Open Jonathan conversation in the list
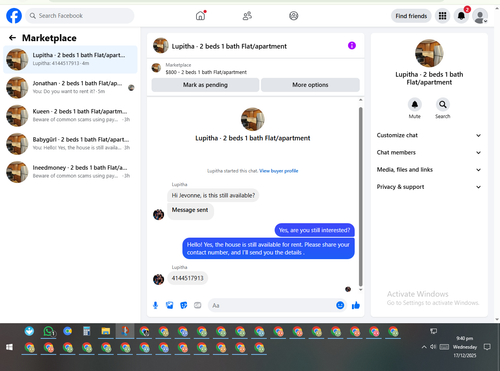Image resolution: width=500 pixels, height=371 pixels. (70, 87)
